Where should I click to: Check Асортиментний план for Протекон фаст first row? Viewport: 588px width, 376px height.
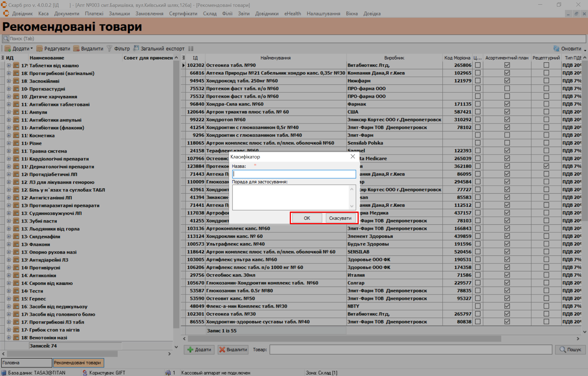point(507,88)
